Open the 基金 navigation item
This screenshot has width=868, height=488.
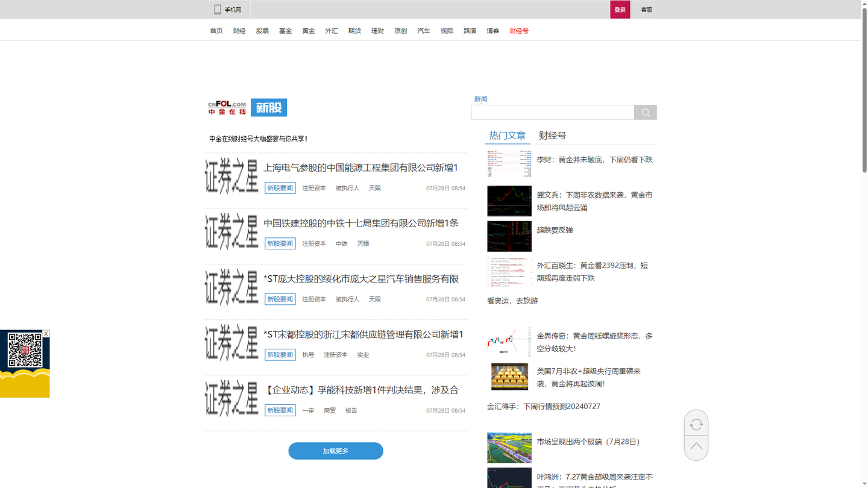285,31
